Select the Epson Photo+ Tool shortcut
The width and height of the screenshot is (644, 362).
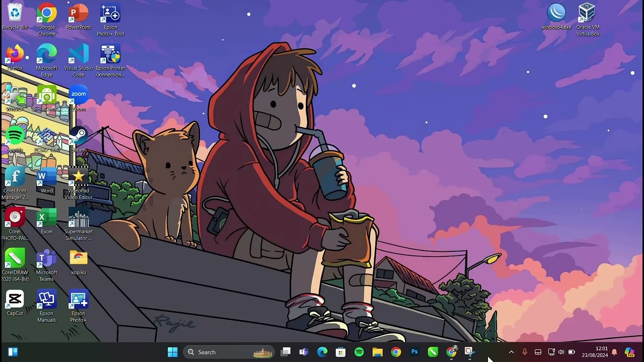(110, 20)
